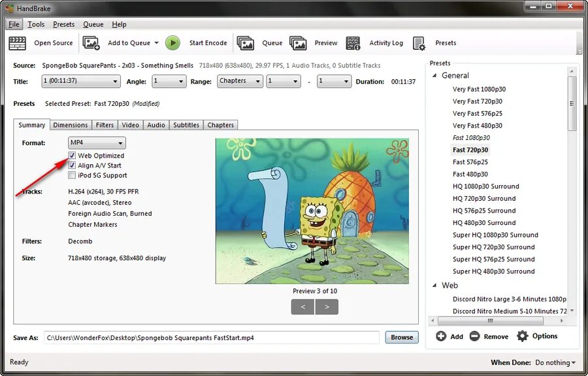
Task: Open the Presets menu
Action: [x=64, y=24]
